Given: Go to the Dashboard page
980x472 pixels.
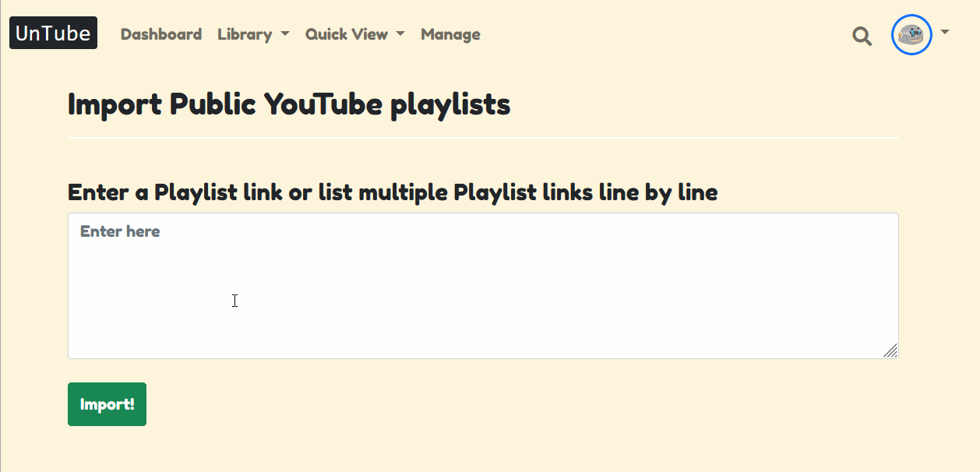Looking at the screenshot, I should (x=161, y=34).
